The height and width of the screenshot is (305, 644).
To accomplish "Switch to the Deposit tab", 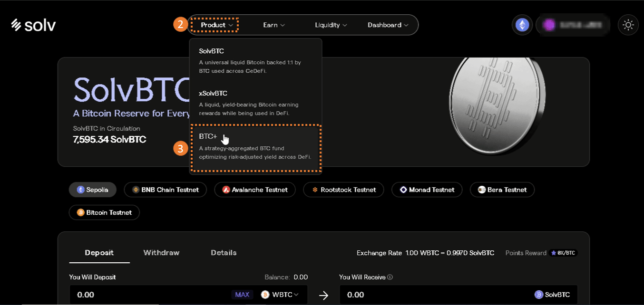I will (99, 253).
